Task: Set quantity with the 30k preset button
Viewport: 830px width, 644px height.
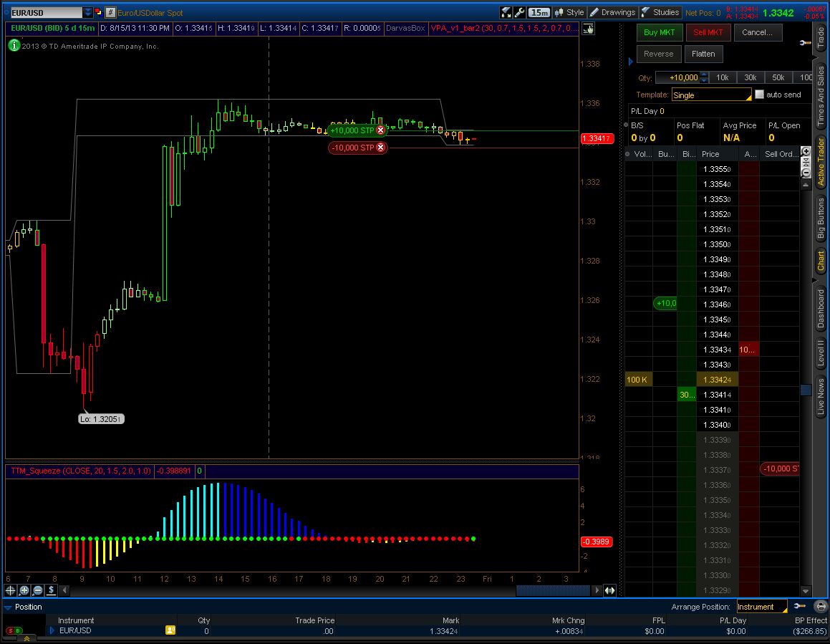Action: point(751,78)
